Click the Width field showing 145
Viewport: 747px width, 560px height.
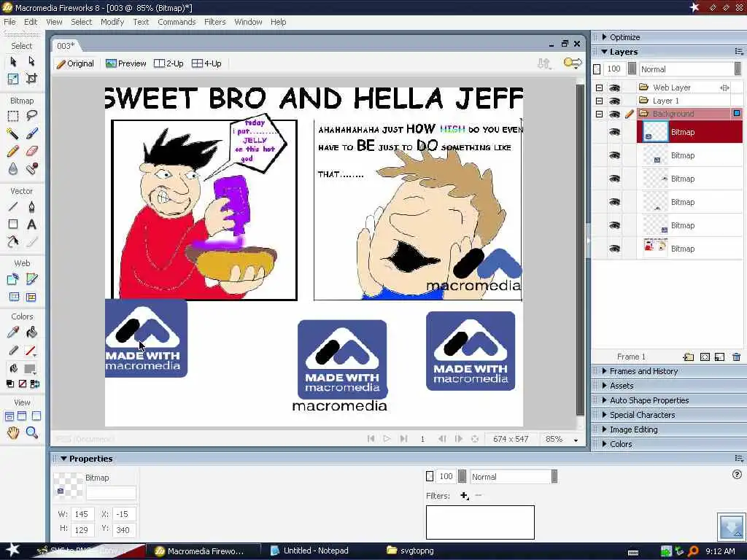[x=82, y=514]
